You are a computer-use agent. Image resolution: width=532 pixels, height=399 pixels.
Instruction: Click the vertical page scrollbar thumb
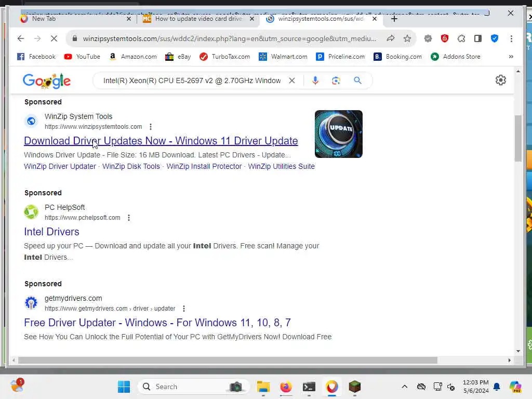(518, 138)
